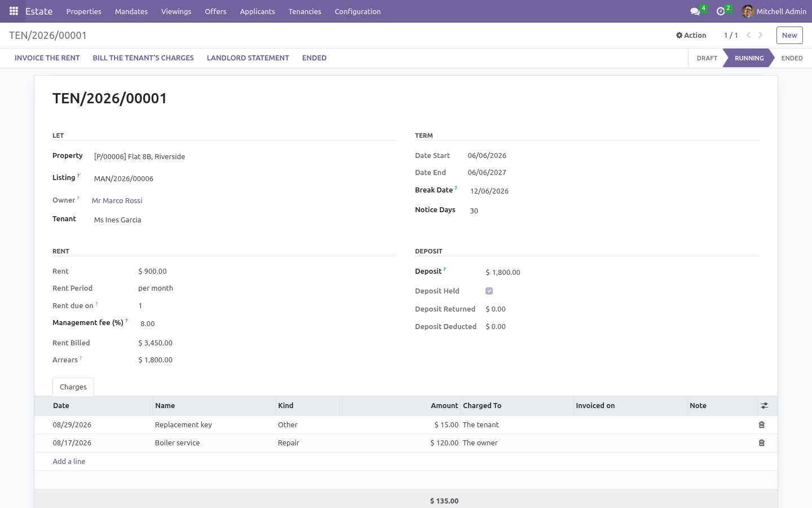Select the Running status stage

point(749,58)
